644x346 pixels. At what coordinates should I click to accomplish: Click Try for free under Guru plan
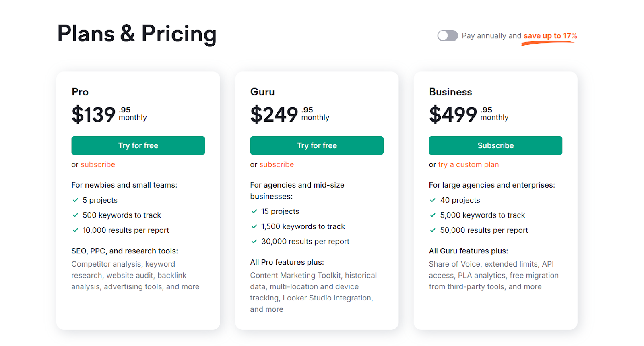317,145
